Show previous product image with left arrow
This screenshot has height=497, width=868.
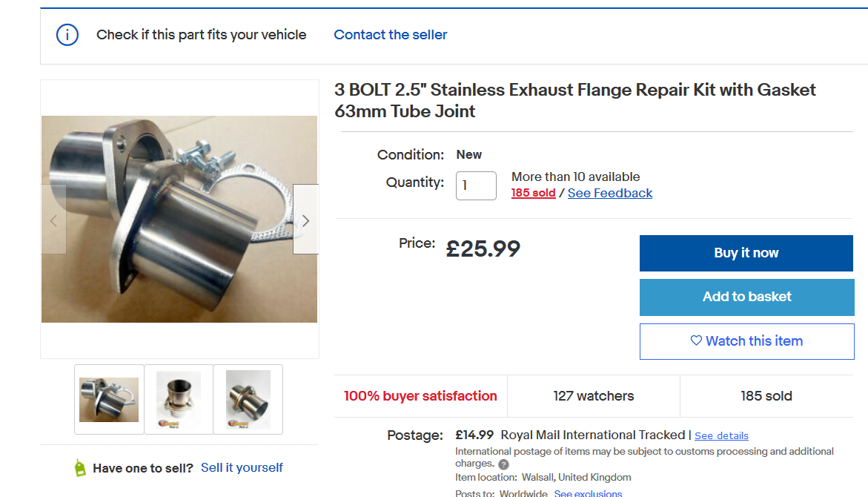[x=53, y=220]
